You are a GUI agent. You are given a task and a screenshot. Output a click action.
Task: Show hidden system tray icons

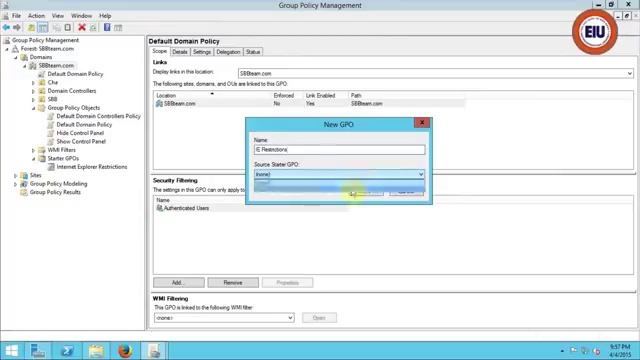click(x=562, y=351)
